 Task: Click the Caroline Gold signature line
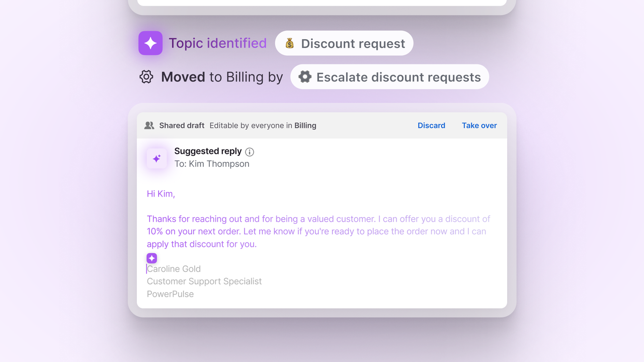point(174,269)
